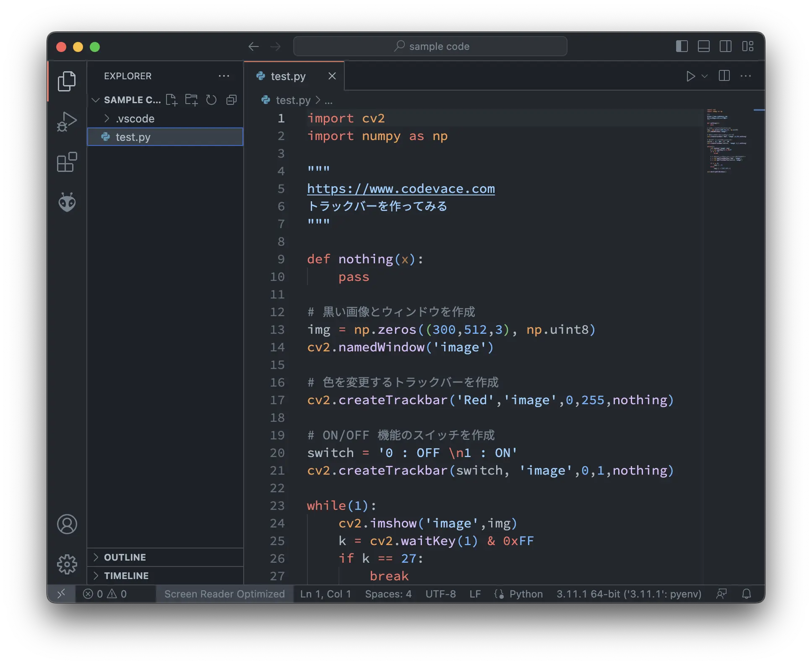Collapse all folders in Explorer

coord(231,100)
